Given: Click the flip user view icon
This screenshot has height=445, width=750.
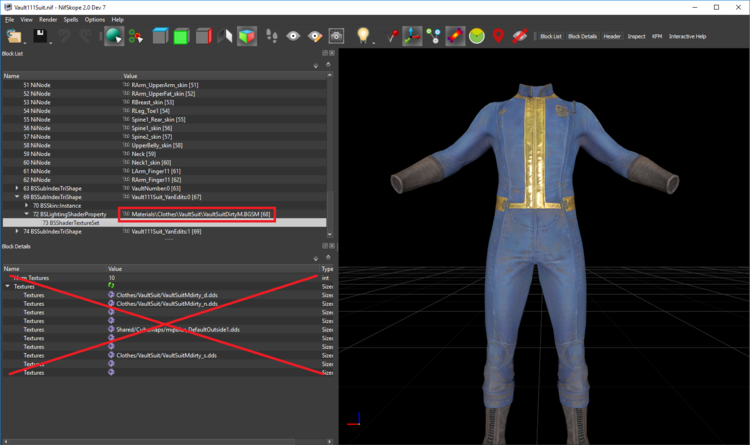Looking at the screenshot, I should (225, 36).
